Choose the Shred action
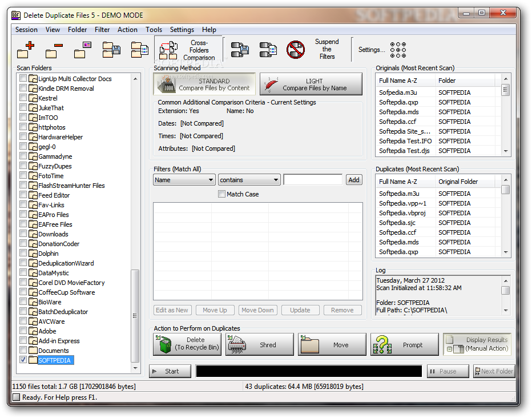This screenshot has height=418, width=532. tap(260, 344)
